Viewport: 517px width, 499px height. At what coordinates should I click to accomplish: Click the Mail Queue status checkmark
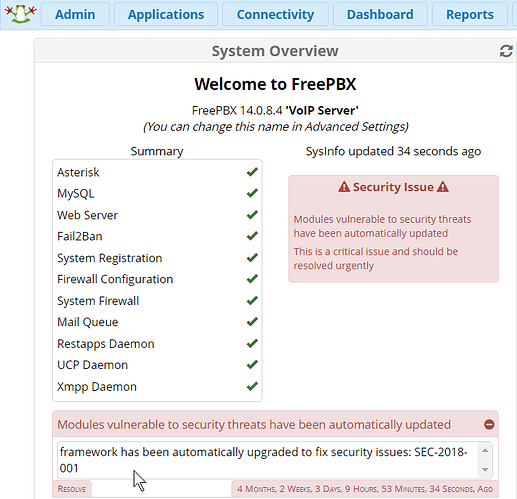pyautogui.click(x=252, y=322)
